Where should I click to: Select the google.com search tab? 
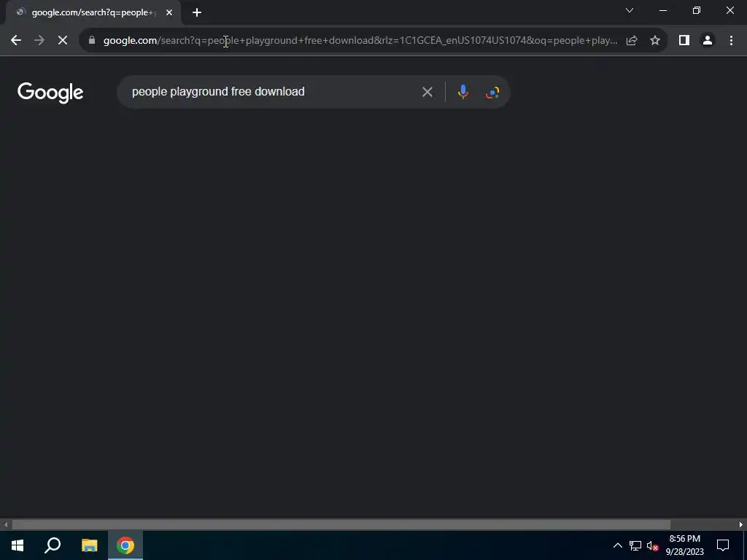[x=93, y=12]
